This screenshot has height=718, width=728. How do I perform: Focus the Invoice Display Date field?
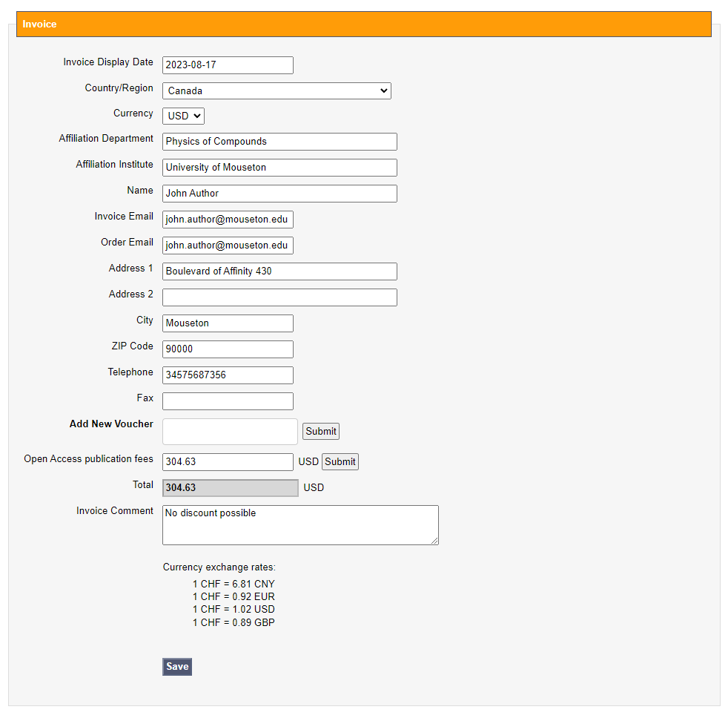tap(228, 65)
